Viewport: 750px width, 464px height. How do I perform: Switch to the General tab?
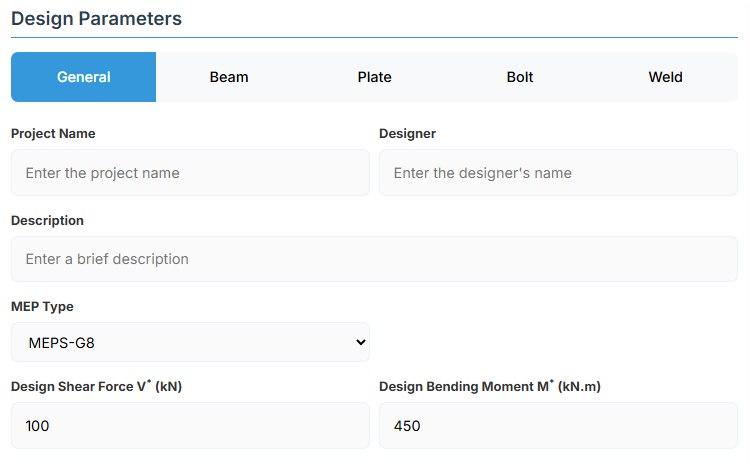pyautogui.click(x=84, y=77)
